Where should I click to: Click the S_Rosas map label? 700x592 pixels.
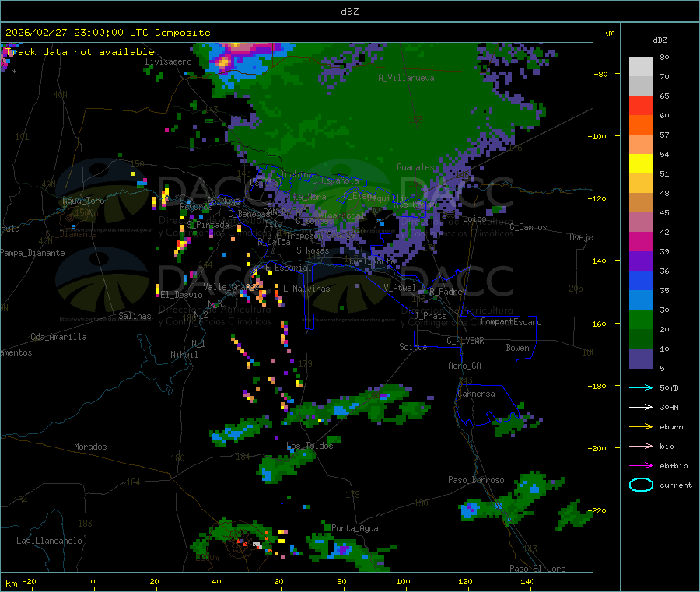(313, 250)
